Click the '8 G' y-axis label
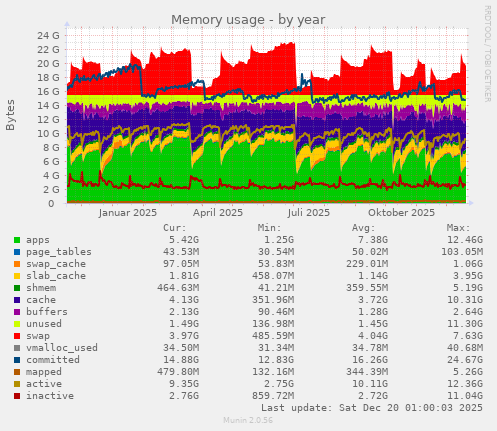Viewport: 497px width, 431px height. (51, 147)
